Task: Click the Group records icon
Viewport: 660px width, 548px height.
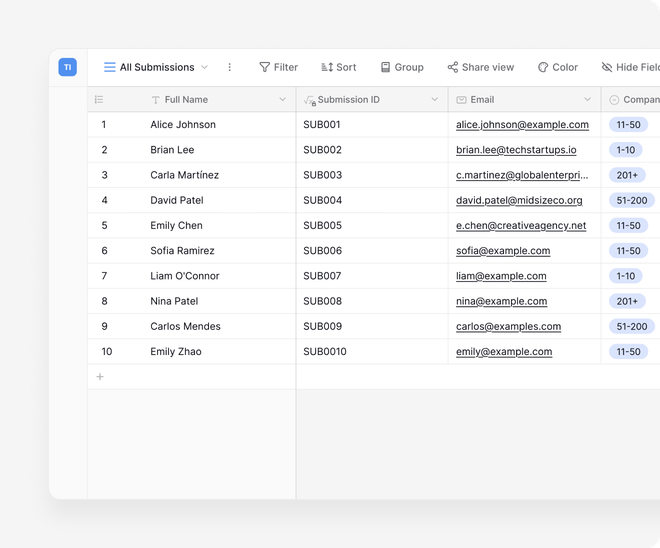Action: tap(385, 67)
